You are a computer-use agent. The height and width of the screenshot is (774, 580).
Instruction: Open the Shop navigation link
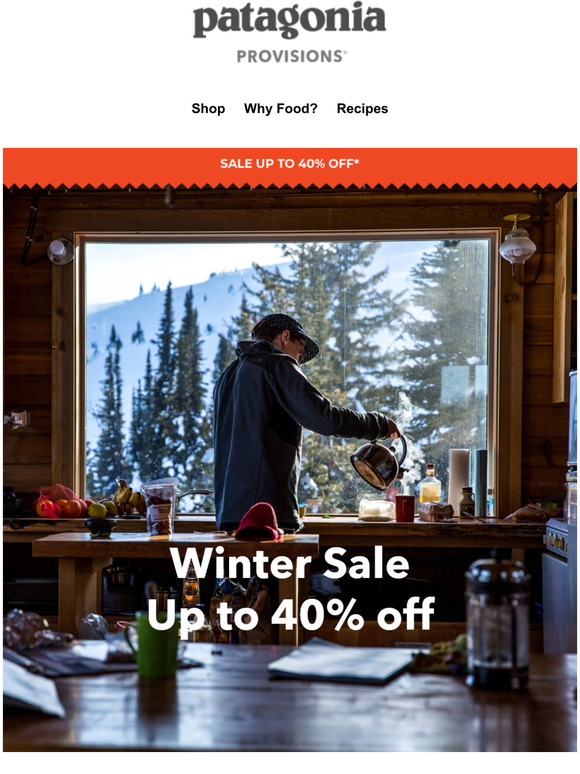point(208,109)
